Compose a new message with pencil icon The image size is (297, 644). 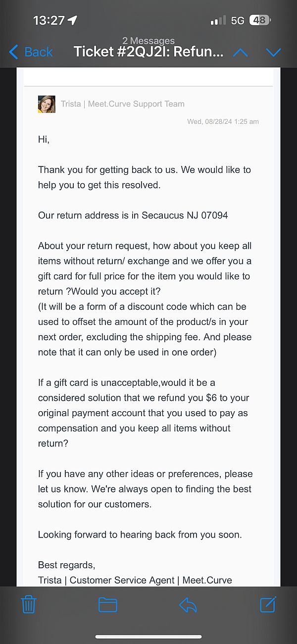tap(268, 604)
